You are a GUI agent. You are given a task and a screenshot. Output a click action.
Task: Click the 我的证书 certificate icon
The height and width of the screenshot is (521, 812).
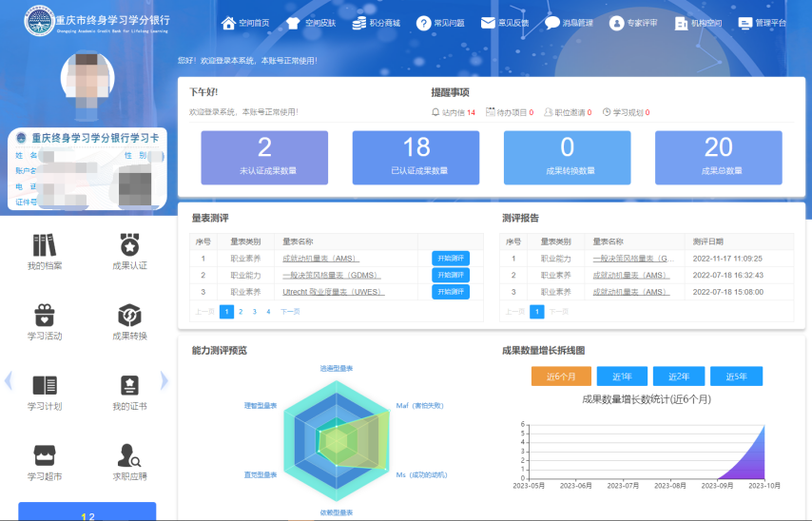pos(129,385)
